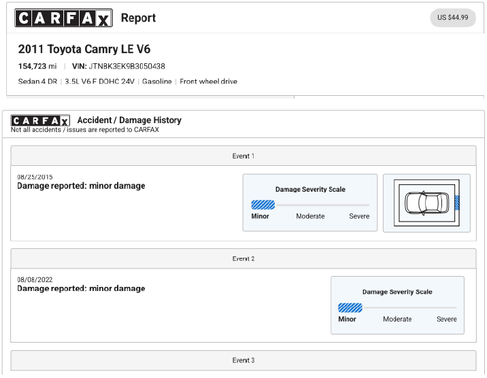Click the 'Gasoline' fuel type text
The height and width of the screenshot is (378, 487).
click(157, 82)
